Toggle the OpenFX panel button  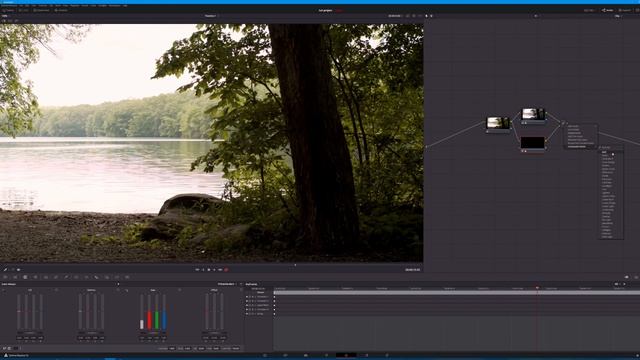(624, 10)
